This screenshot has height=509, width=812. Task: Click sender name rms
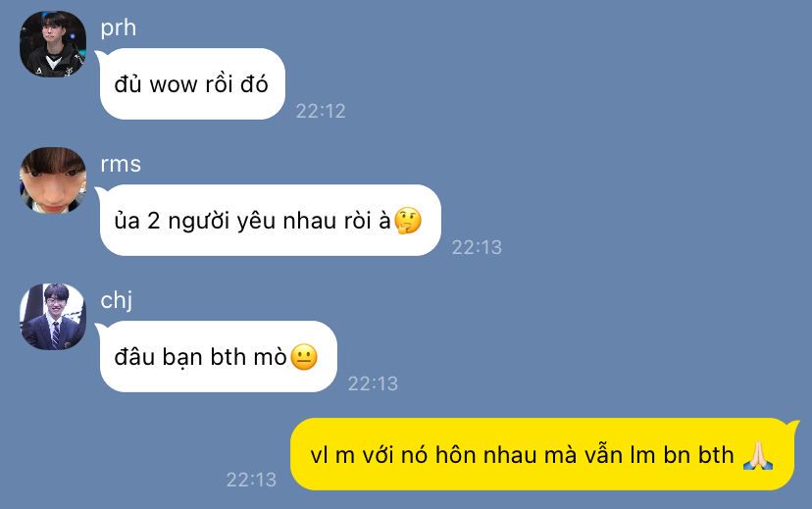pos(121,164)
